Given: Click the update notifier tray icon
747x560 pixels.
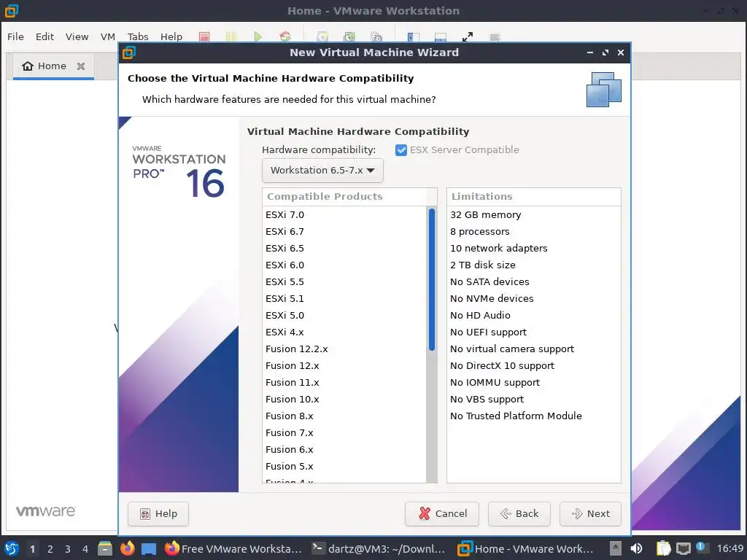Looking at the screenshot, I should (702, 548).
